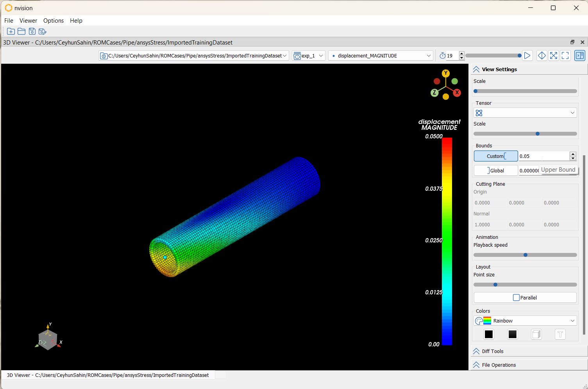This screenshot has width=588, height=389.
Task: Click the open folder toolbar icon
Action: [21, 32]
